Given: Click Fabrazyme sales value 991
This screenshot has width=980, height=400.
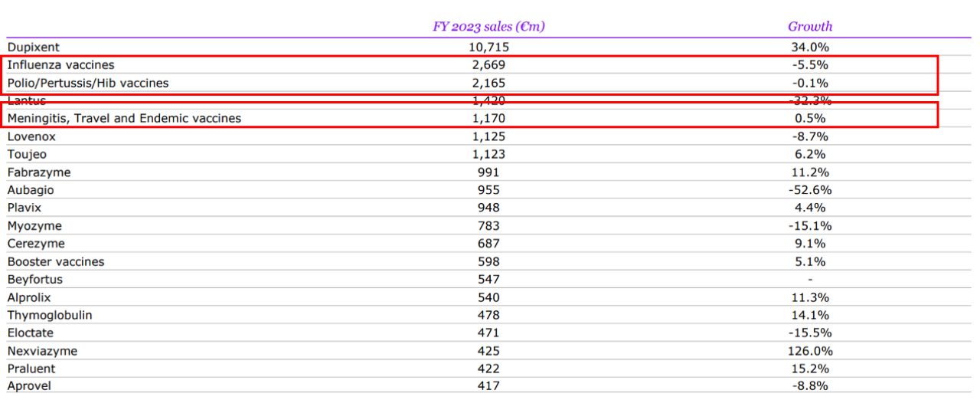Looking at the screenshot, I should (x=488, y=172).
